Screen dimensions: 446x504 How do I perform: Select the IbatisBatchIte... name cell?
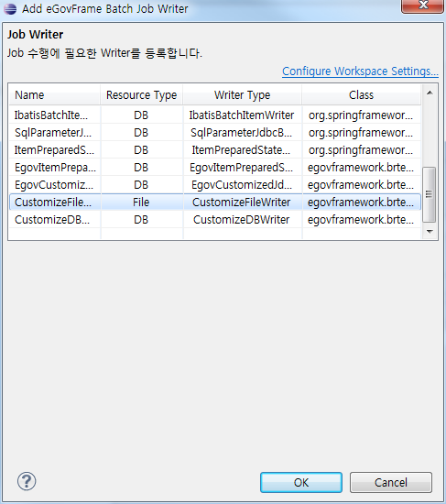(x=55, y=115)
